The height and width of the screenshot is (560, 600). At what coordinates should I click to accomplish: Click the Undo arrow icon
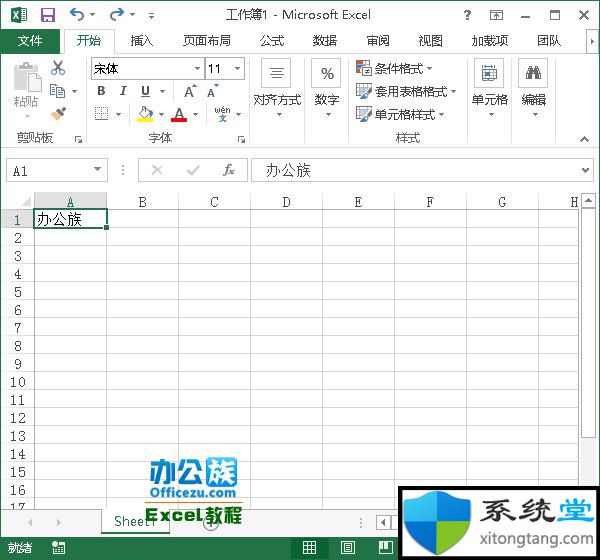pos(77,15)
